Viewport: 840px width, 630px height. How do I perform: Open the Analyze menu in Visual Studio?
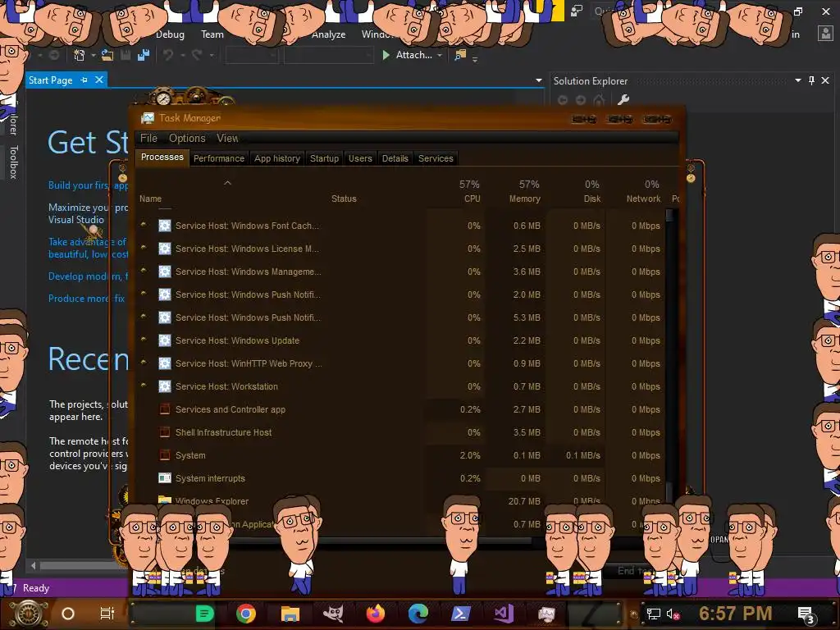pos(328,34)
